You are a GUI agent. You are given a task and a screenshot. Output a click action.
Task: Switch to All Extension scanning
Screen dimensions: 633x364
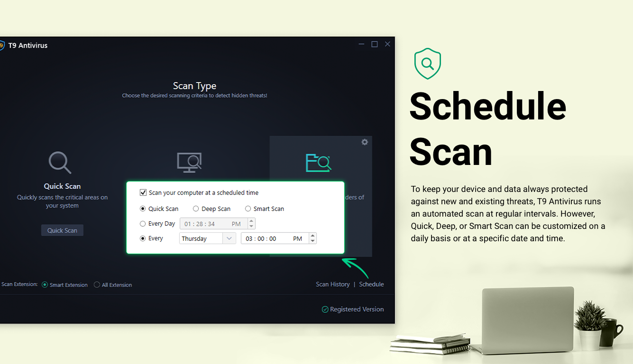(97, 284)
